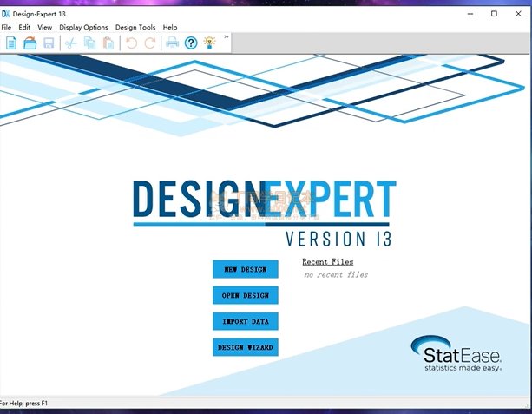Viewport: 532px width, 414px height.
Task: Click the Copy toolbar icon
Action: [x=89, y=43]
